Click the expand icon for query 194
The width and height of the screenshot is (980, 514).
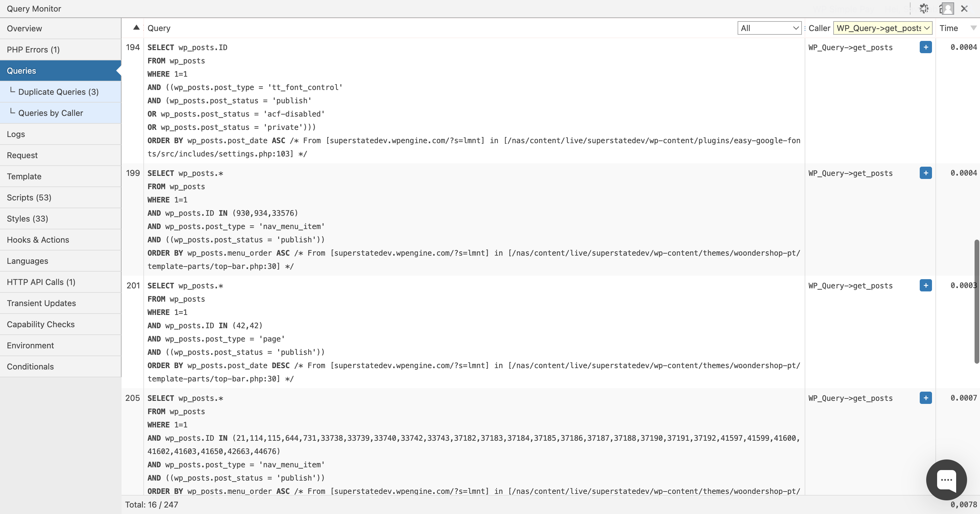[926, 47]
